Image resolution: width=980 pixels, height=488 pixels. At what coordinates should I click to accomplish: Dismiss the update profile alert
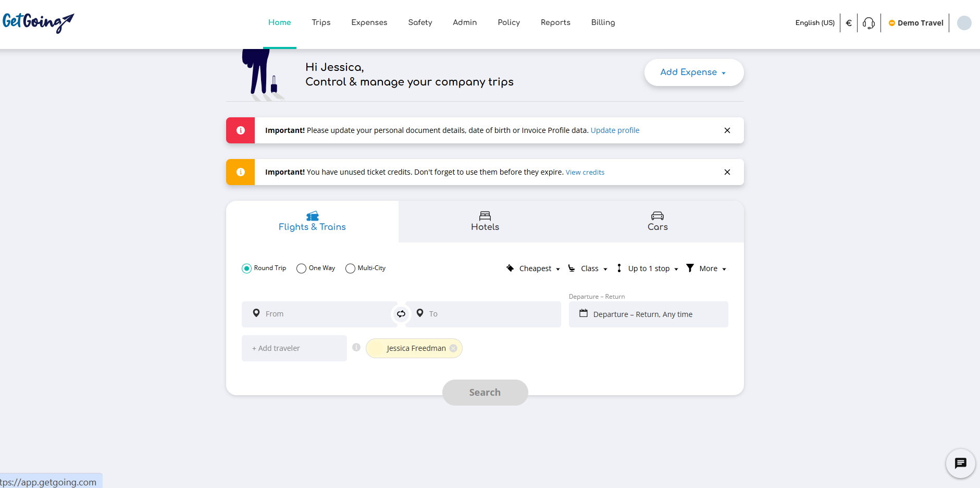(x=727, y=130)
